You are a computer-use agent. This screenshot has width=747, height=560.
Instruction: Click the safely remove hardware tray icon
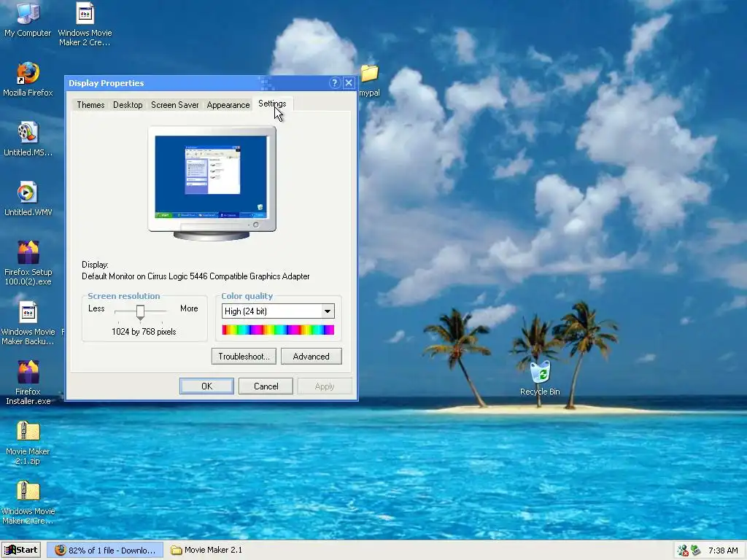pos(695,551)
